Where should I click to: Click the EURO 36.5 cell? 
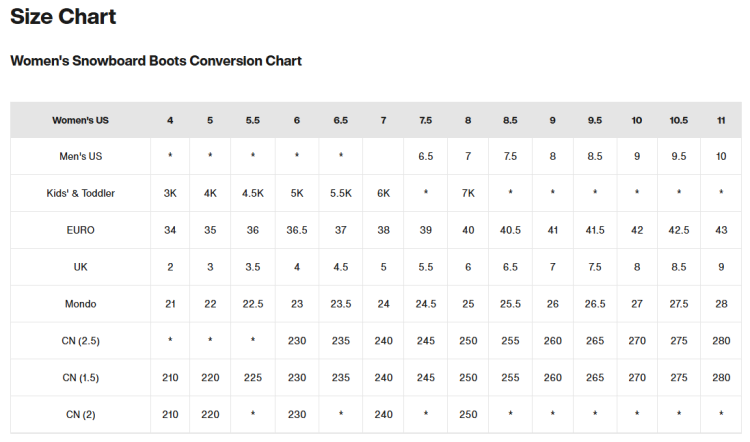(x=297, y=230)
